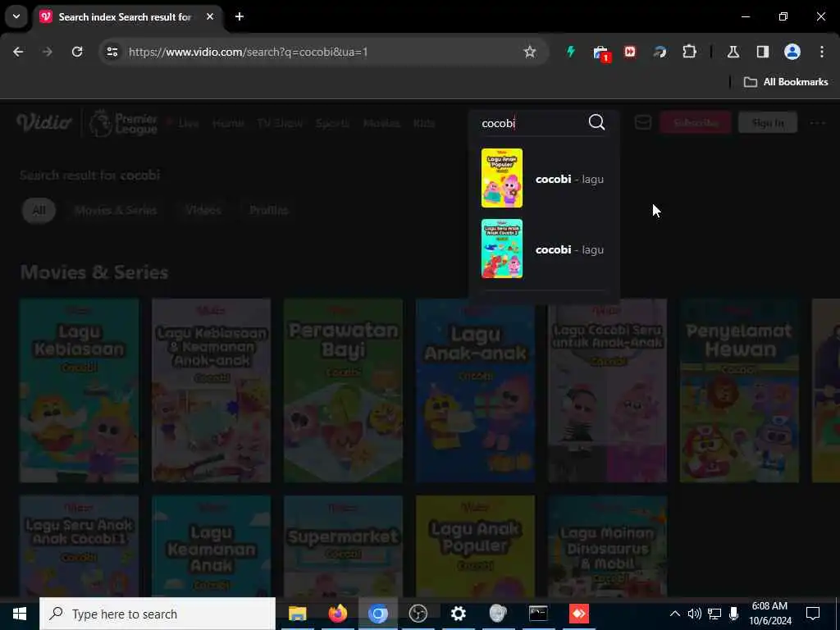Open the Lagu Cocobi Seru untuk Anak-Anak poster
The height and width of the screenshot is (630, 840).
click(608, 390)
